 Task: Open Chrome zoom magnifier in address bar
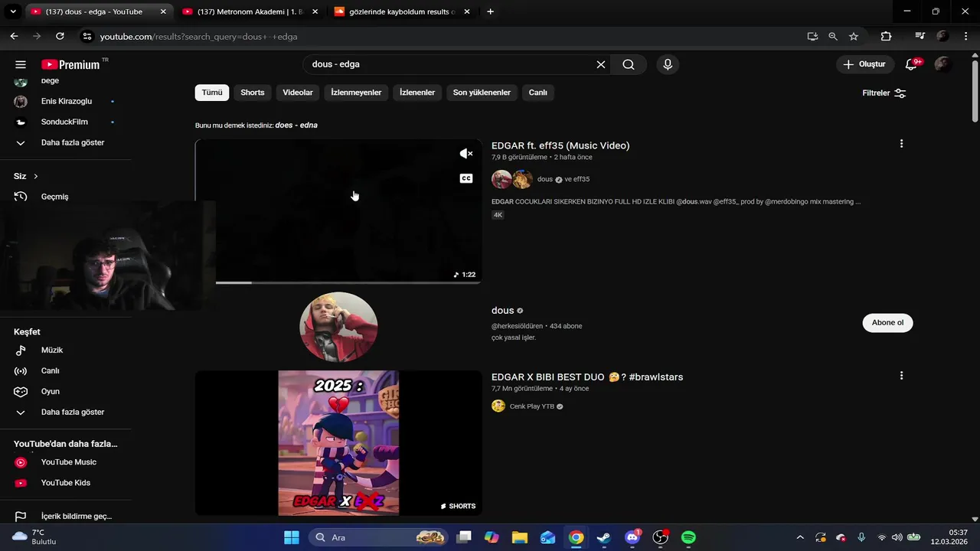click(x=833, y=36)
